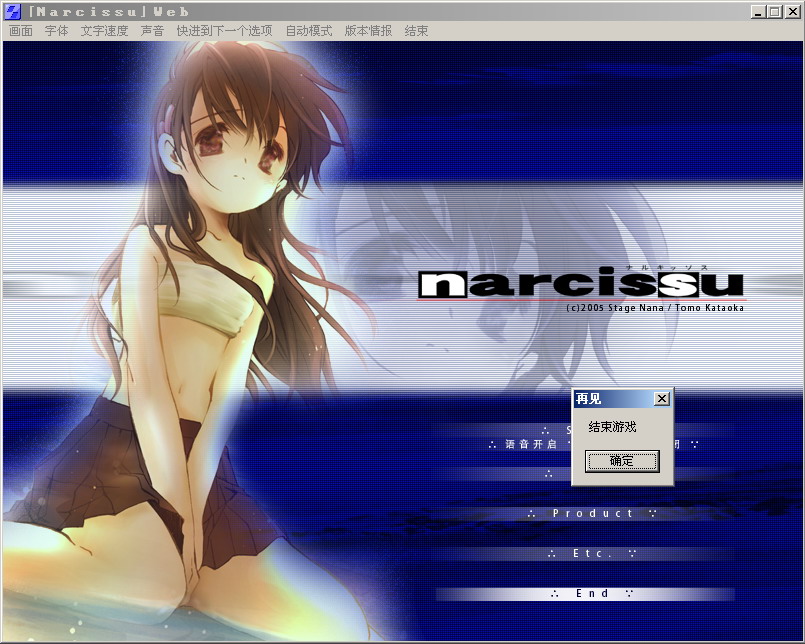The image size is (805, 644).
Task: Open the 文字速度 menu
Action: click(x=104, y=31)
